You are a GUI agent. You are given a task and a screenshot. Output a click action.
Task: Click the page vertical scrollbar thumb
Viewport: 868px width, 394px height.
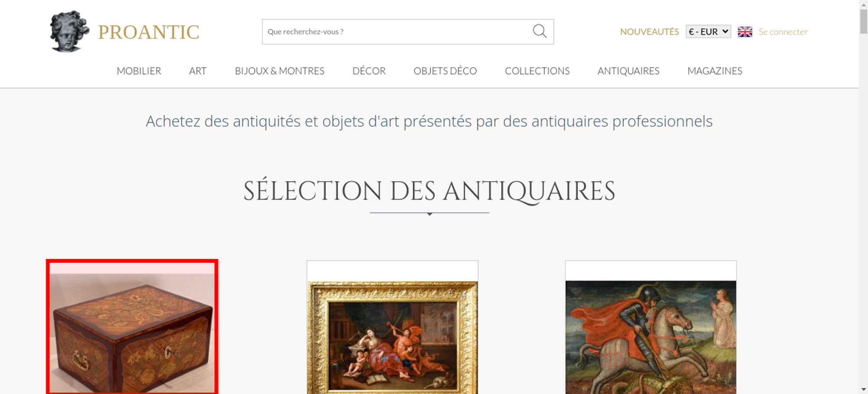864,21
